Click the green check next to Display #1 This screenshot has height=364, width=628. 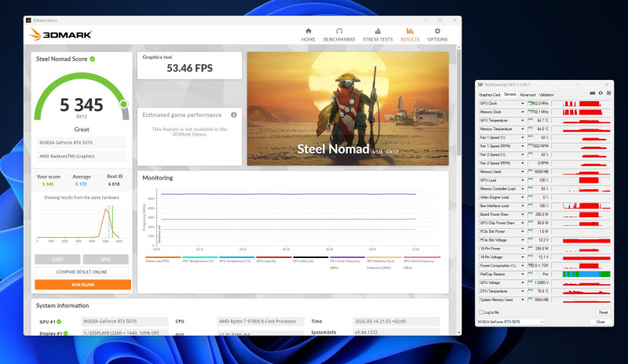point(65,333)
